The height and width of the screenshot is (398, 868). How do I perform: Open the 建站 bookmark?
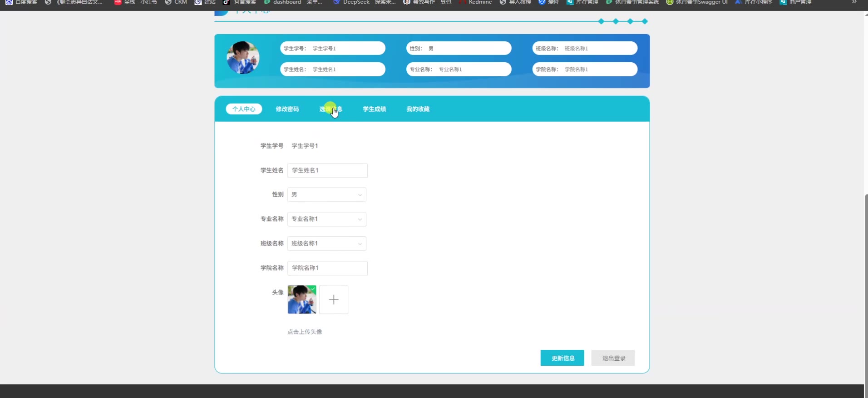click(x=205, y=2)
